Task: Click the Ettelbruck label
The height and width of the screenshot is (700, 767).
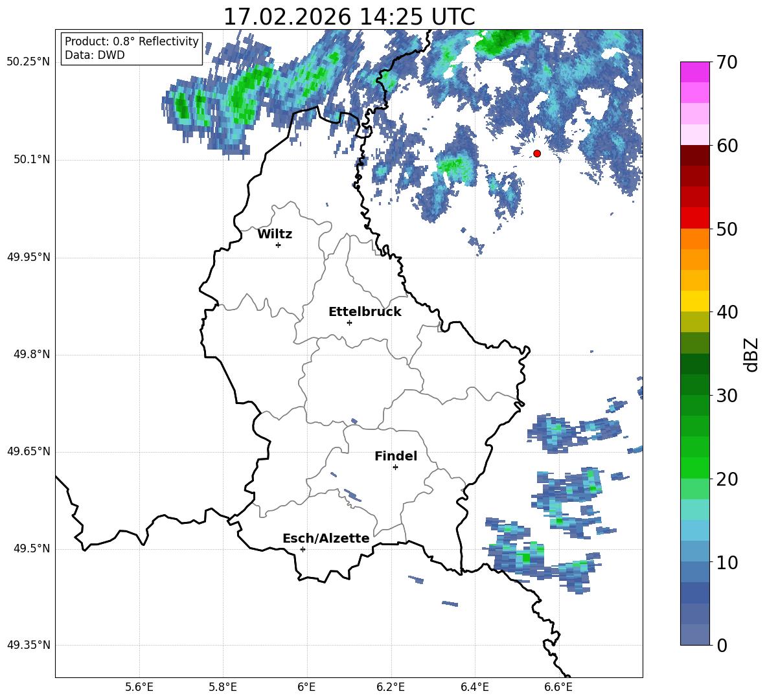Action: [x=365, y=312]
